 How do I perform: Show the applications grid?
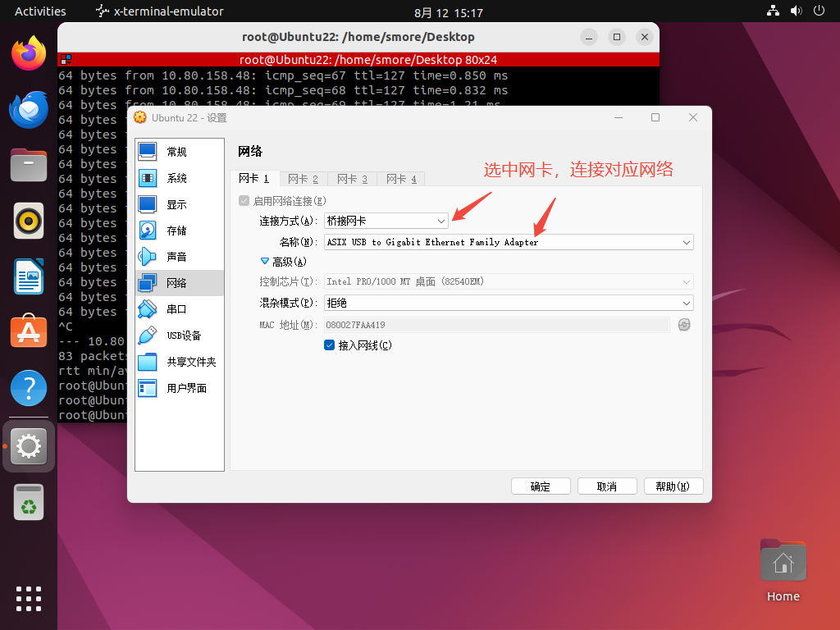click(x=29, y=598)
